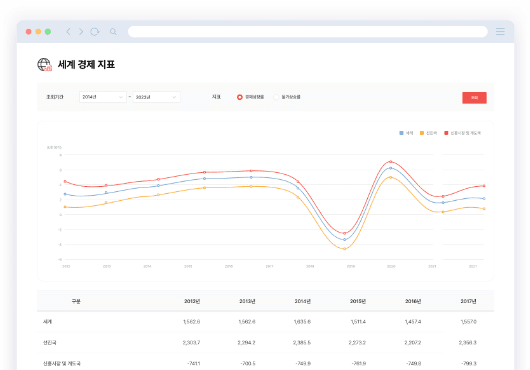Click the 세계 경제 지표 page title

87,64
